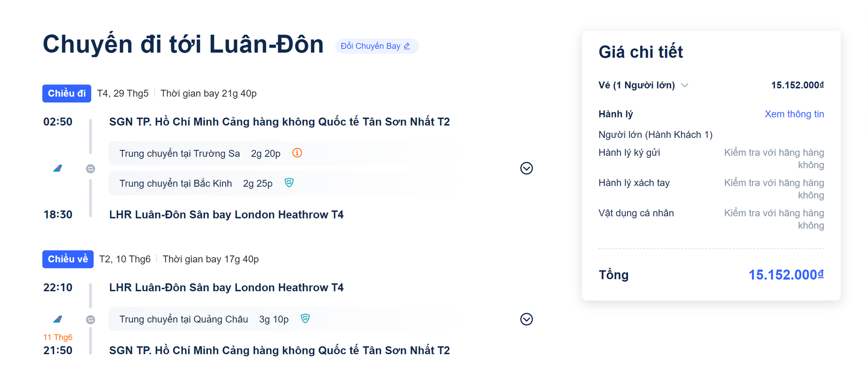Viewport: 868px width, 381px height.
Task: Click the transfer stop icon on return itinerary
Action: pos(91,319)
